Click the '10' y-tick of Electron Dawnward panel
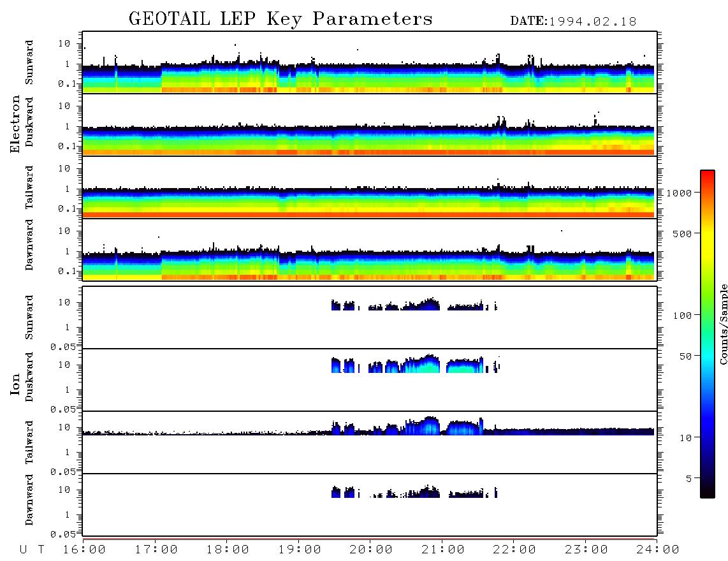 [64, 231]
